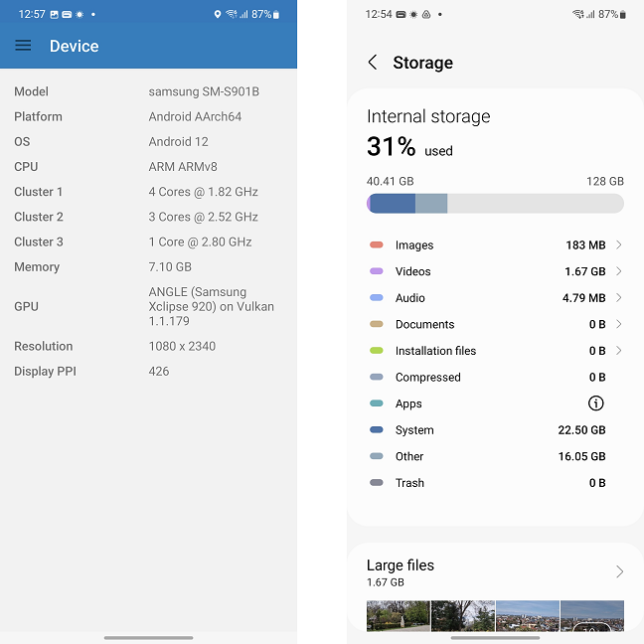Select the 3 Cores @ 2.52 GHz value

point(203,217)
